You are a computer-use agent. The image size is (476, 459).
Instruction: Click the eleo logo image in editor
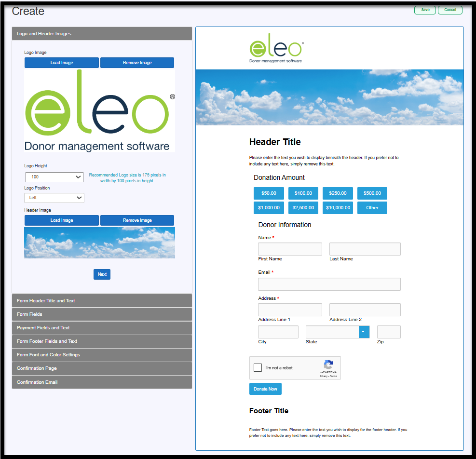[x=99, y=111]
